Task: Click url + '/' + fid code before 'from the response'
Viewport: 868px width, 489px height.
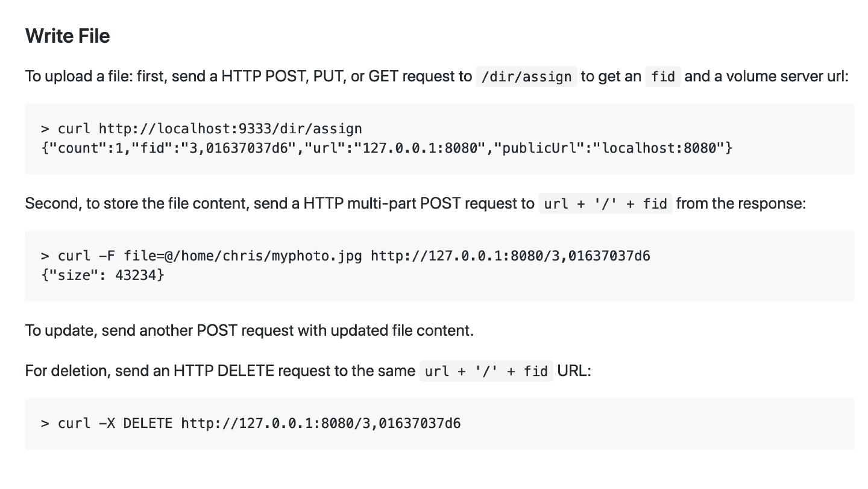Action: 605,204
